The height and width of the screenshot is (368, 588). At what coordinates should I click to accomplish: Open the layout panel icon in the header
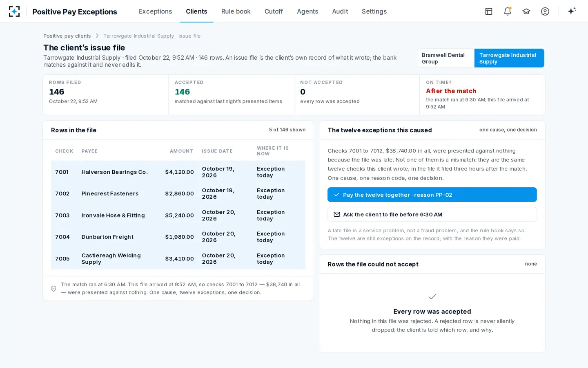click(x=489, y=11)
